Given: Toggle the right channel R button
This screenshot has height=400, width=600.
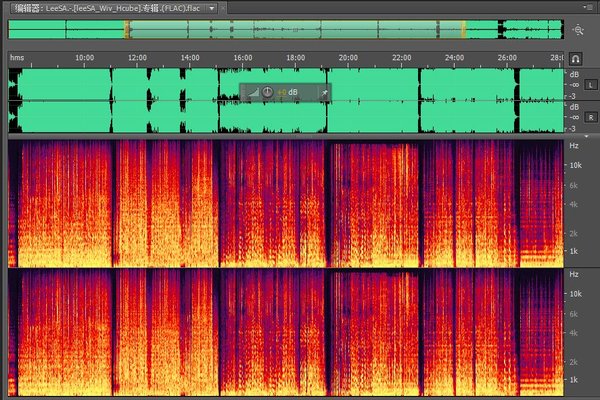Looking at the screenshot, I should click(x=589, y=117).
